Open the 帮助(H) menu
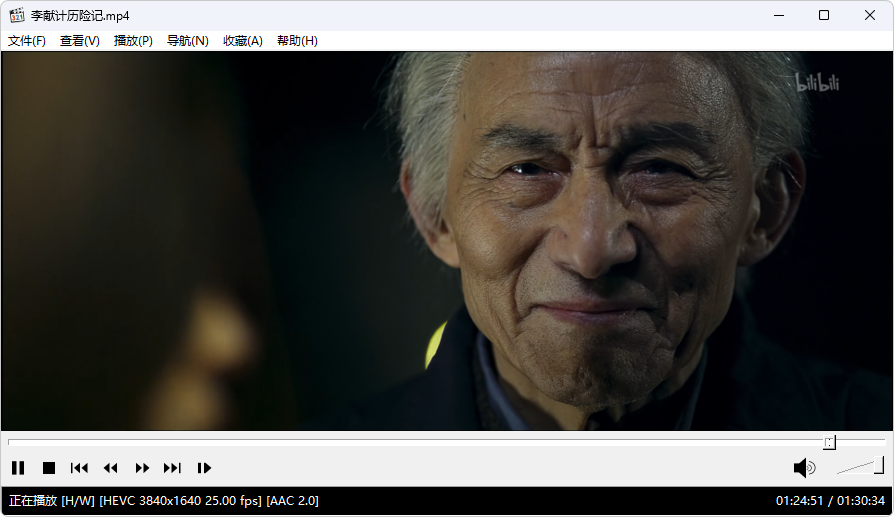This screenshot has height=517, width=894. [x=298, y=41]
